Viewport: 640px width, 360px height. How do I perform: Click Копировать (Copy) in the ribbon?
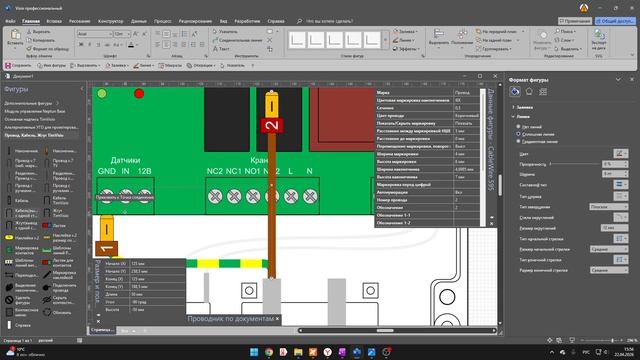coord(40,40)
